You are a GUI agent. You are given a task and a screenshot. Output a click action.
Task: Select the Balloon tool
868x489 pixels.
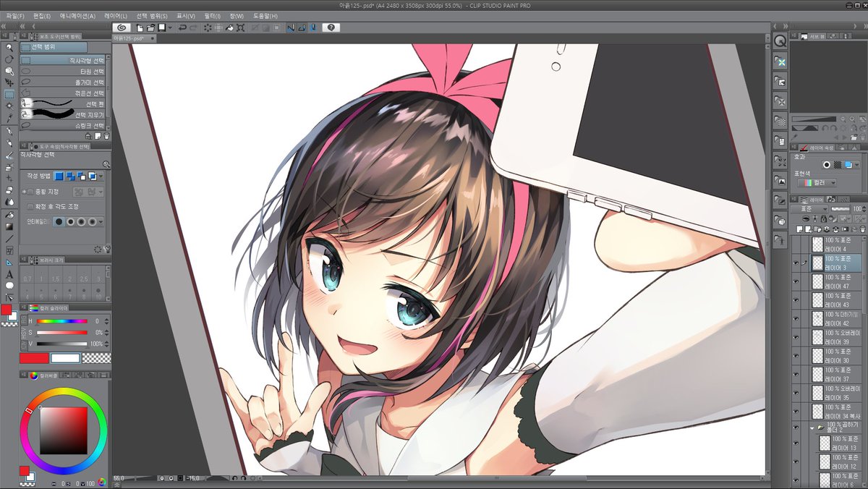click(x=9, y=286)
